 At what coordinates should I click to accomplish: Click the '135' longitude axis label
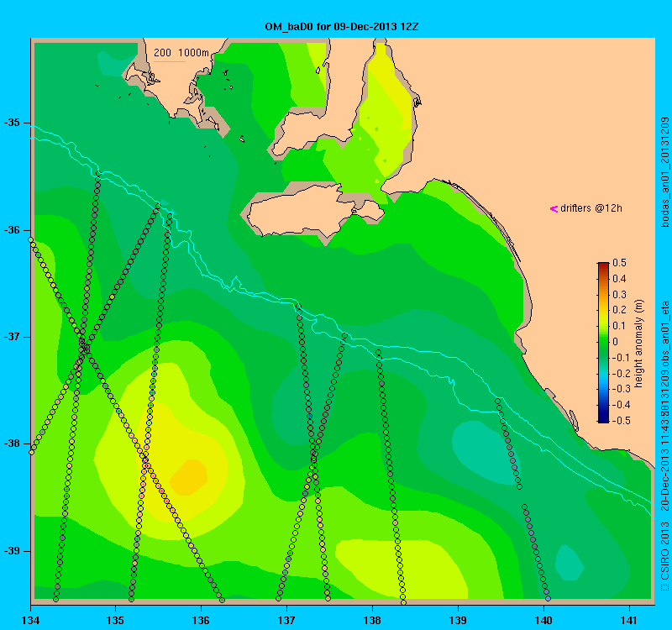pos(115,620)
